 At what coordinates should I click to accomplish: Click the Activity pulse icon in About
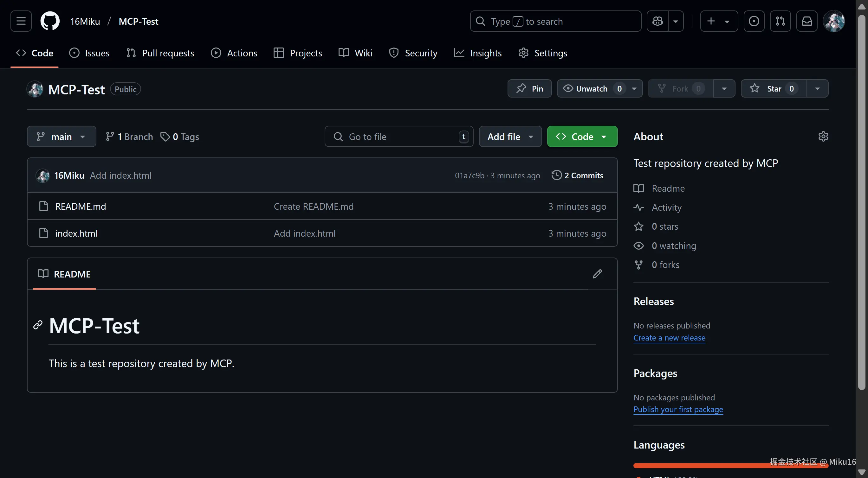point(638,207)
